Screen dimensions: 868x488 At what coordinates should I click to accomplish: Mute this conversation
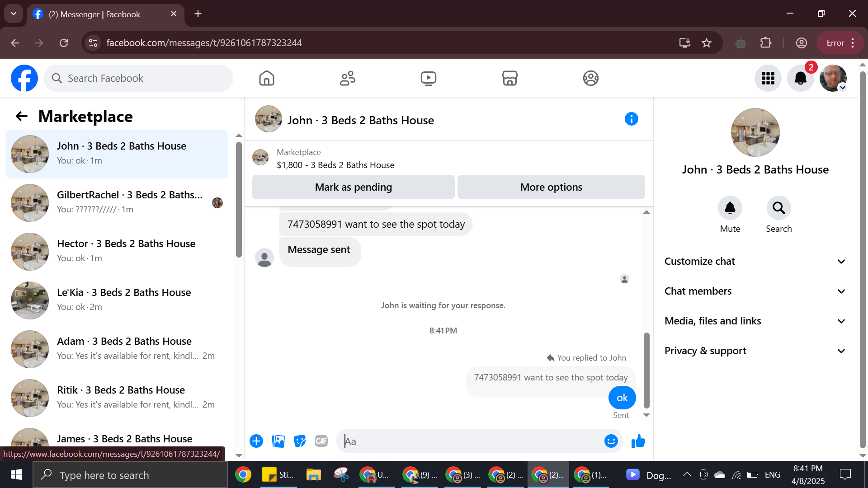[730, 208]
